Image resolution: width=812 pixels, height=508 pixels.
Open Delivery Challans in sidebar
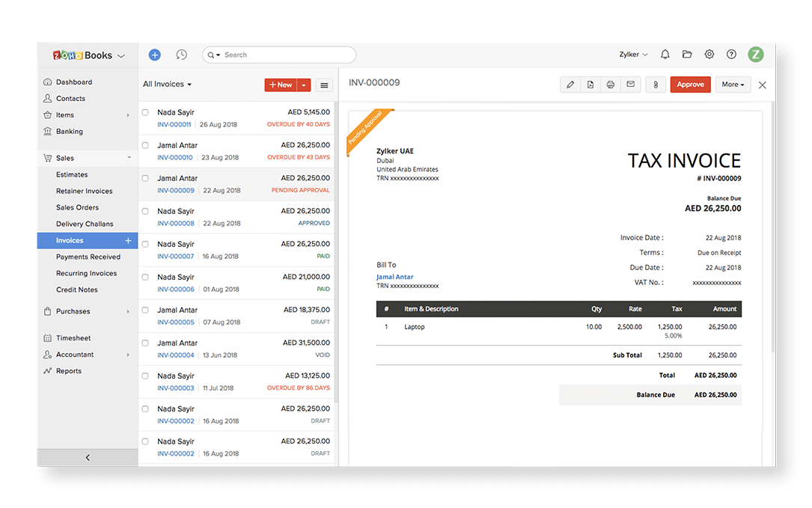point(85,224)
